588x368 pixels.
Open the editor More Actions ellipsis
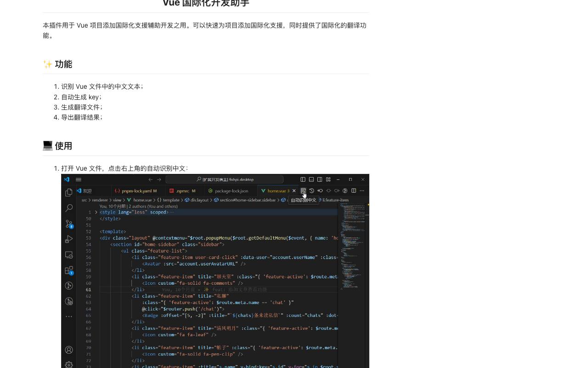362,190
